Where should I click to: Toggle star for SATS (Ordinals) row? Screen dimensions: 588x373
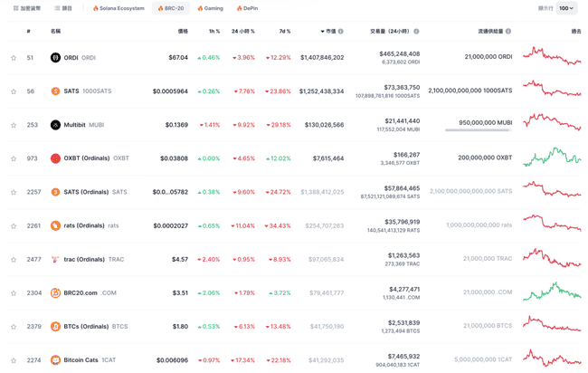pyautogui.click(x=14, y=192)
